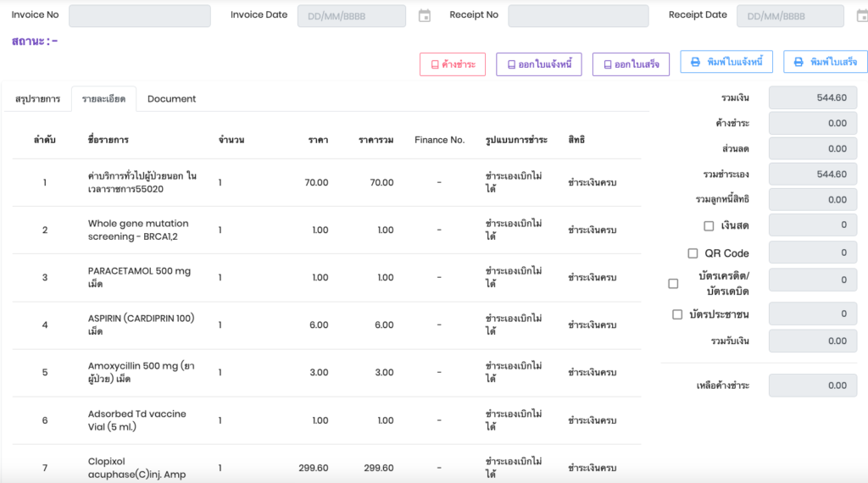The width and height of the screenshot is (868, 483).
Task: Toggle the บัตรประชาชน checkbox
Action: click(677, 314)
